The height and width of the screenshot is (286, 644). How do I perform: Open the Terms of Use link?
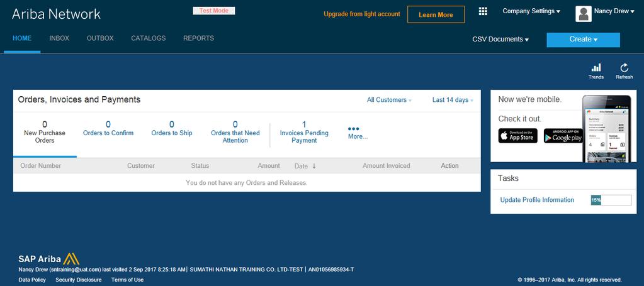(x=127, y=280)
